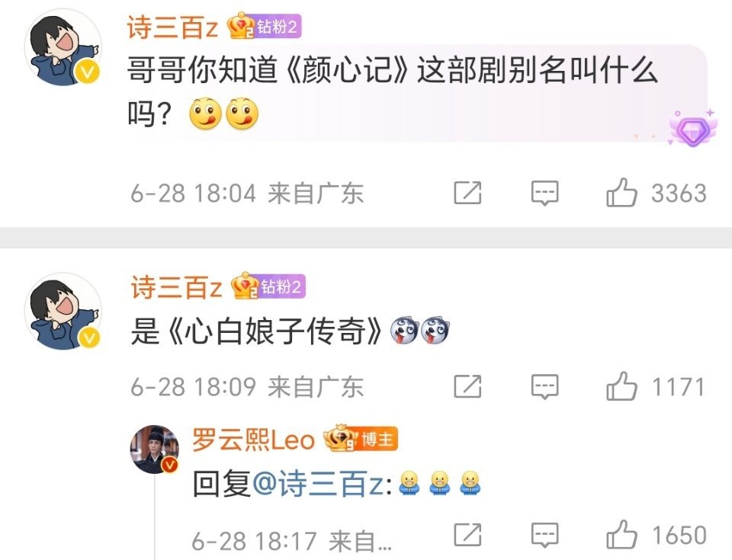Open the comment text 是《心白娘子传奇》
732x560 pixels.
[256, 331]
